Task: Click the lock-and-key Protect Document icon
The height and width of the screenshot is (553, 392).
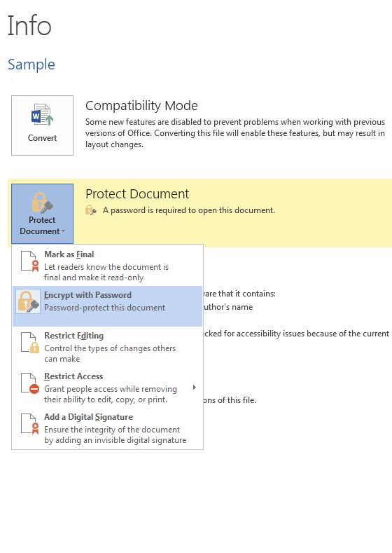Action: [42, 203]
